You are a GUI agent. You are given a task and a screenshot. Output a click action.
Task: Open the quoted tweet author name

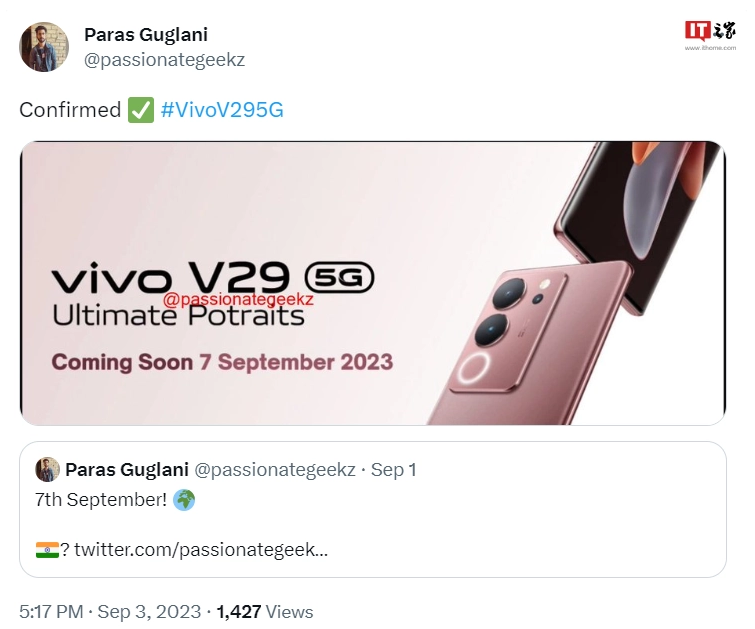click(127, 470)
